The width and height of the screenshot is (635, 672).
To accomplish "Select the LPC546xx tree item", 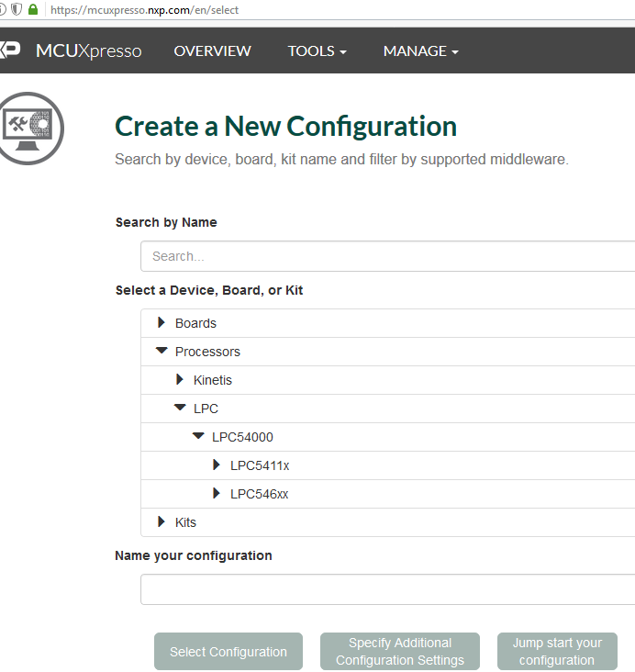I will coord(259,494).
